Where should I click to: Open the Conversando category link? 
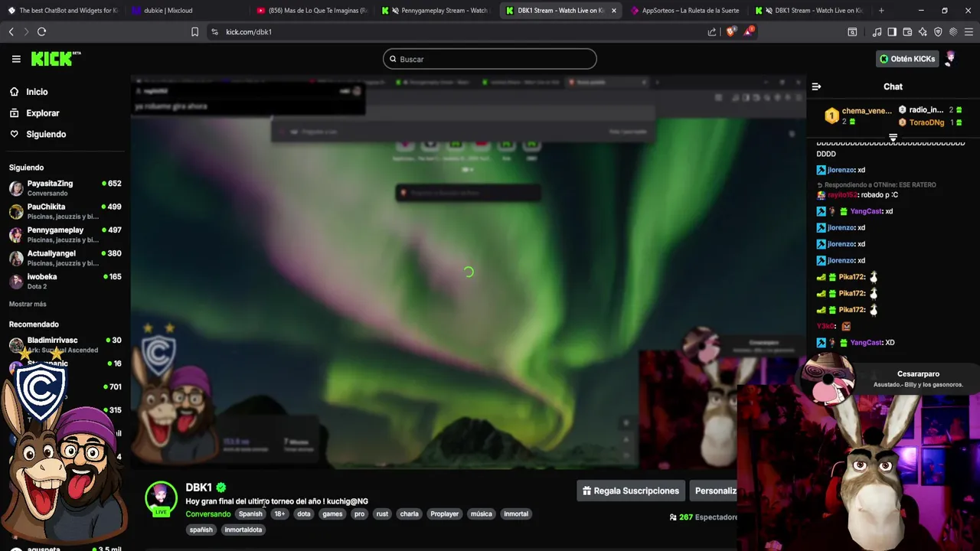(207, 514)
